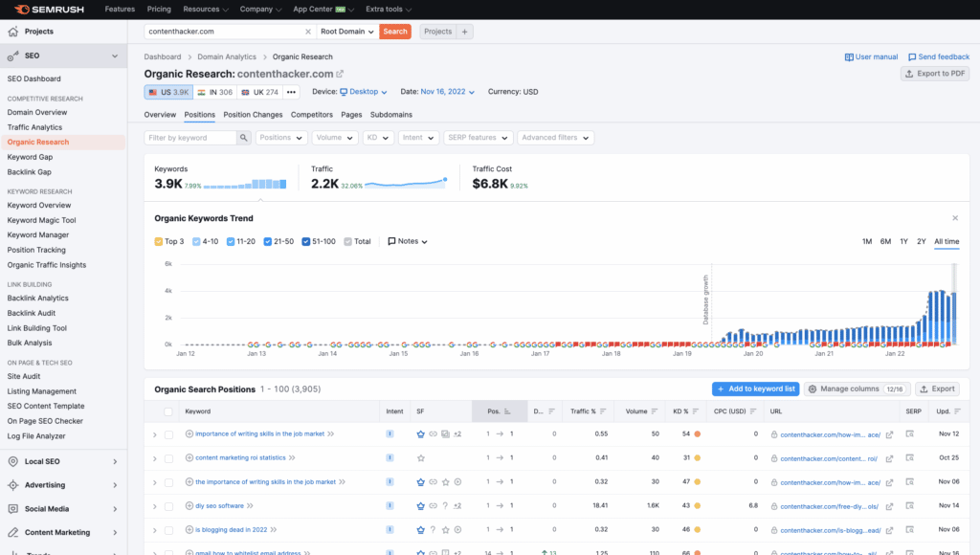Sort by Upd. column icon

click(x=957, y=411)
